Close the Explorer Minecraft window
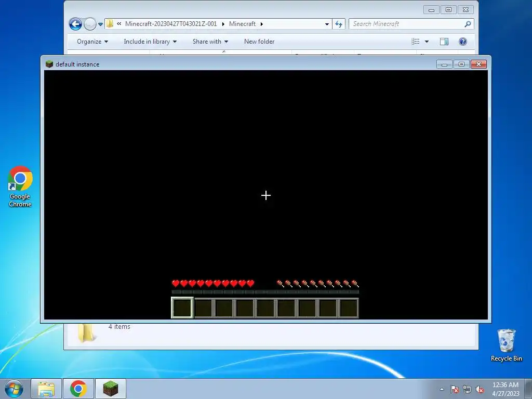This screenshot has width=532, height=399. click(466, 10)
